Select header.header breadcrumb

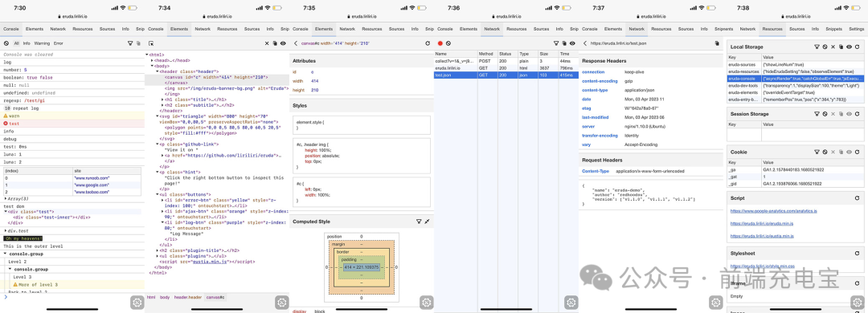pyautogui.click(x=188, y=298)
